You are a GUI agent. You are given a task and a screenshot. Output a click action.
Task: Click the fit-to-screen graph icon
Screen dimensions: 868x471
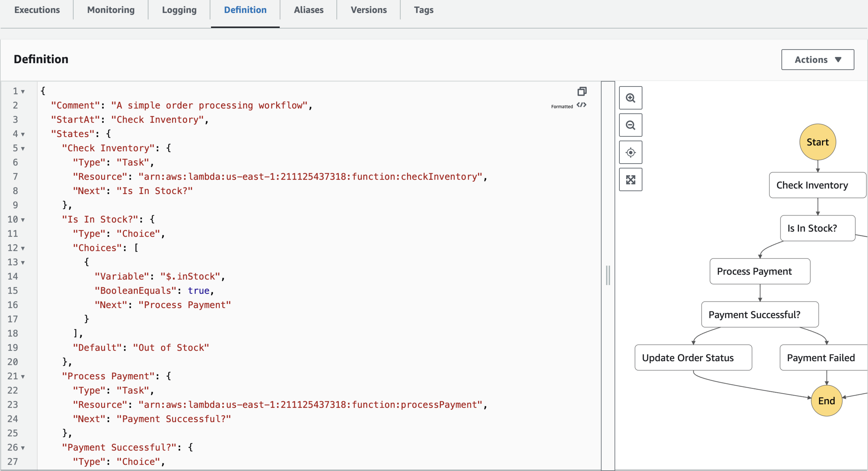pyautogui.click(x=630, y=180)
